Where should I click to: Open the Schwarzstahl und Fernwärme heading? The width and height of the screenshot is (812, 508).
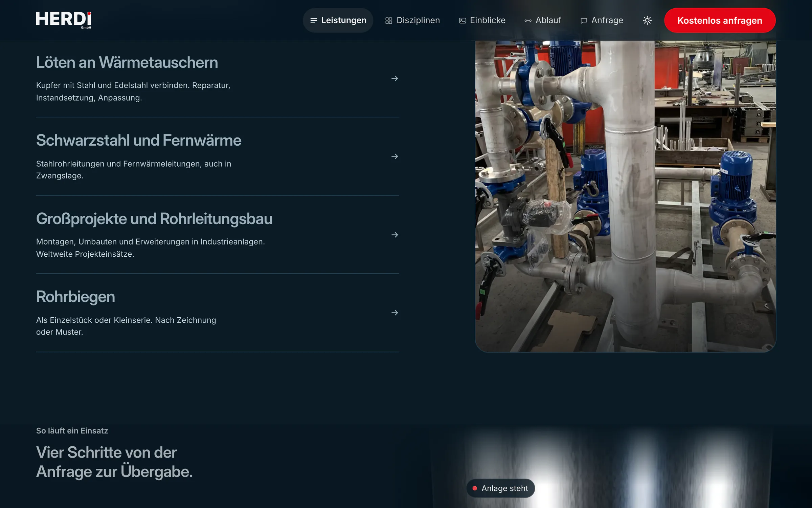click(x=139, y=141)
